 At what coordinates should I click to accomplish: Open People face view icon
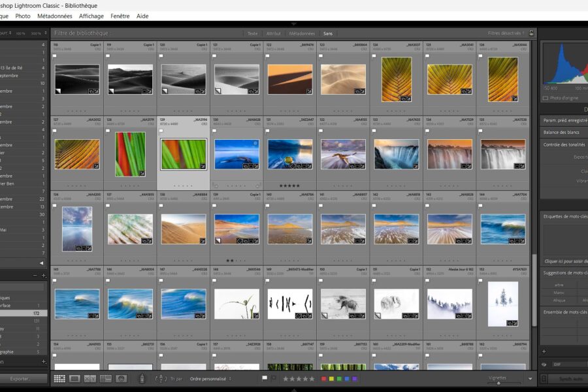tap(121, 378)
